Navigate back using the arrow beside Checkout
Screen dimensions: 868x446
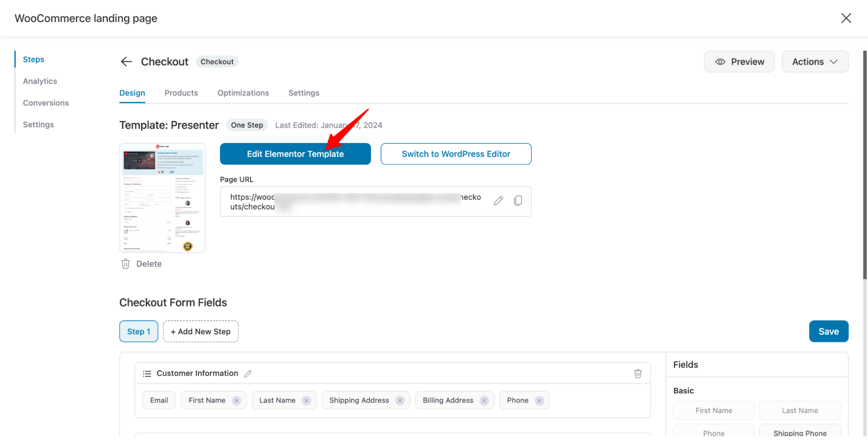coord(126,61)
